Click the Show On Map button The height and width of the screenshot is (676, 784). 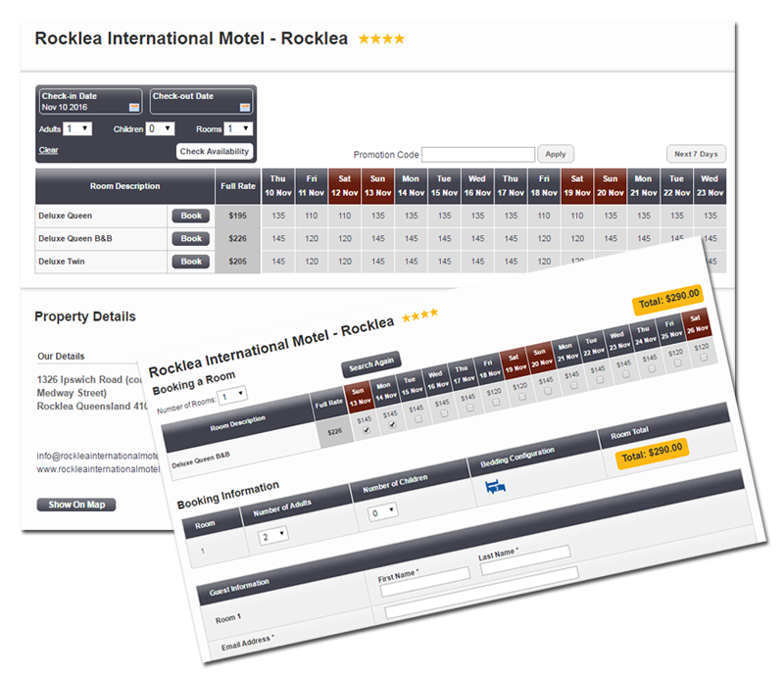click(76, 505)
